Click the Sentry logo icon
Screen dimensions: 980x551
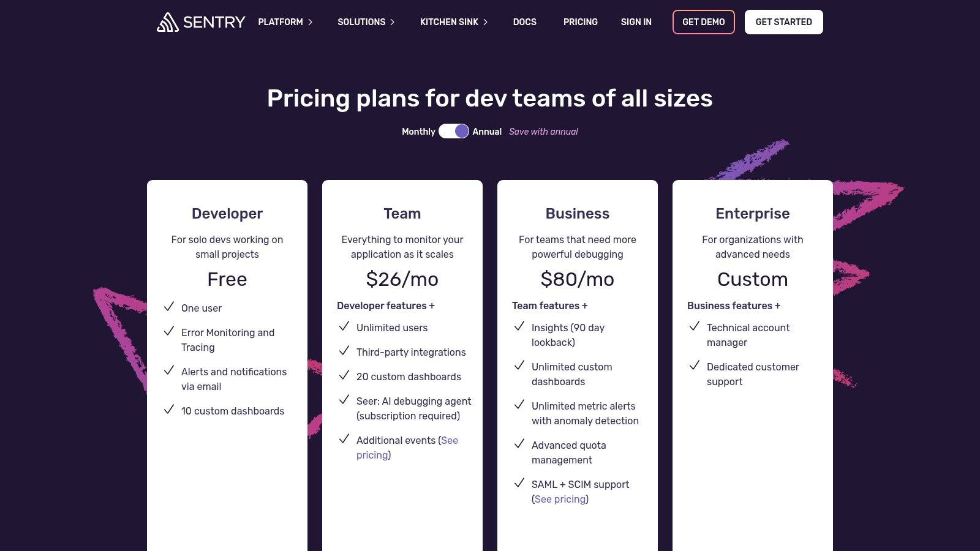167,22
